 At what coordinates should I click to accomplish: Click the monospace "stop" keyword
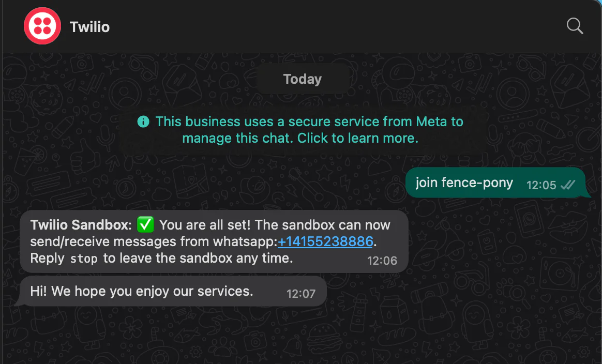(84, 259)
